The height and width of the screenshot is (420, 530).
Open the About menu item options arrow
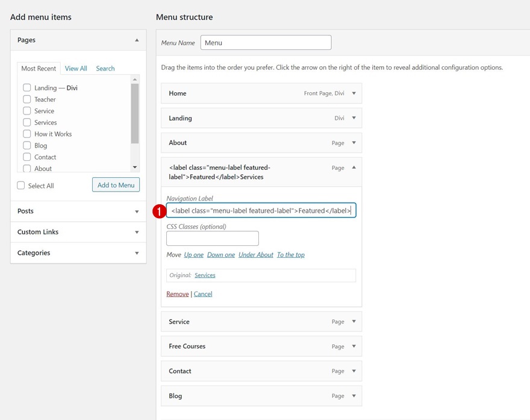354,143
